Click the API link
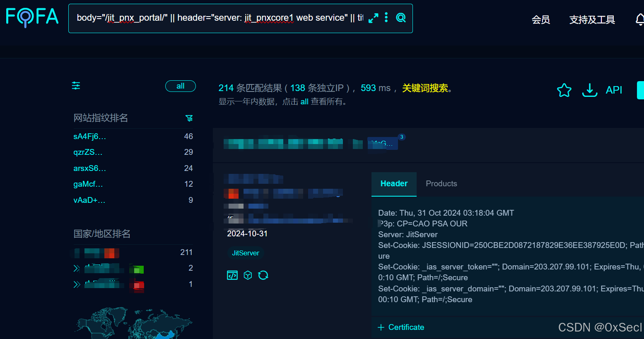The height and width of the screenshot is (339, 644). click(614, 90)
